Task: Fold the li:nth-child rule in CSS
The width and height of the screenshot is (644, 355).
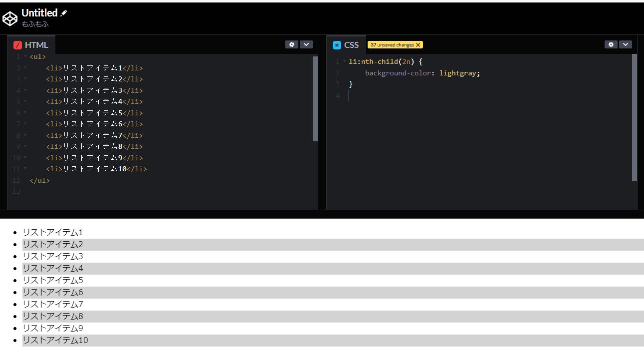Action: pos(344,61)
